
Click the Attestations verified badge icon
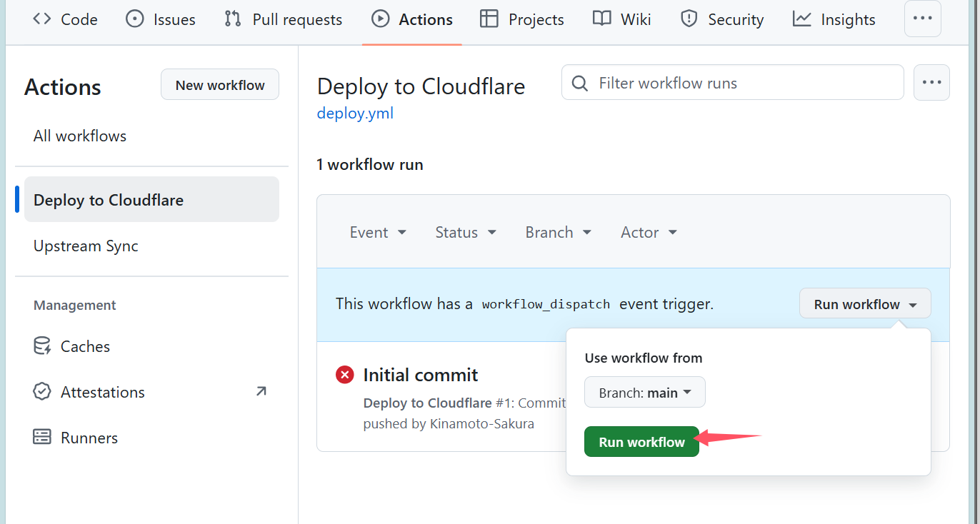click(x=42, y=392)
